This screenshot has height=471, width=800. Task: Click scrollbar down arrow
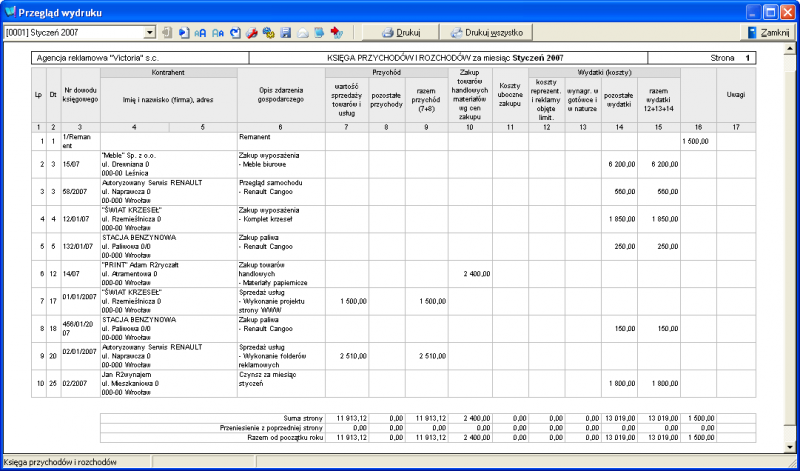[x=790, y=448]
